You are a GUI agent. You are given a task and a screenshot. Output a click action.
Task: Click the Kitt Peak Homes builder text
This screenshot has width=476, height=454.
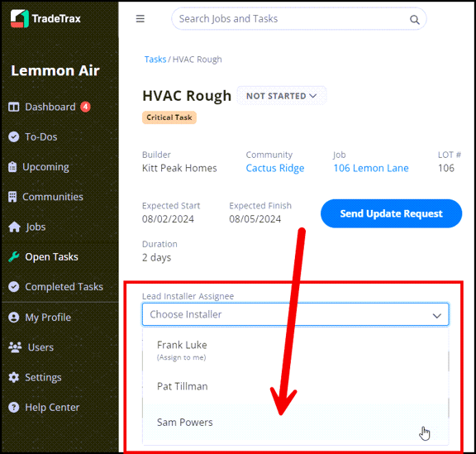179,168
